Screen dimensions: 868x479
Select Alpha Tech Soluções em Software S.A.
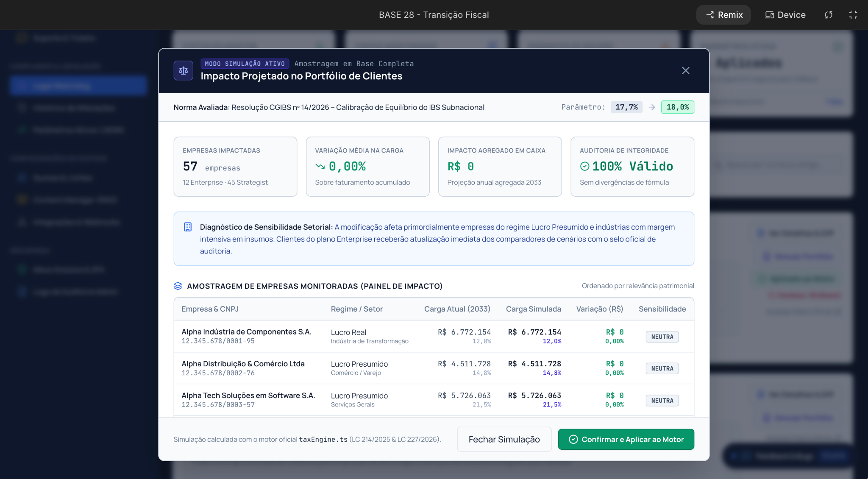point(434,400)
